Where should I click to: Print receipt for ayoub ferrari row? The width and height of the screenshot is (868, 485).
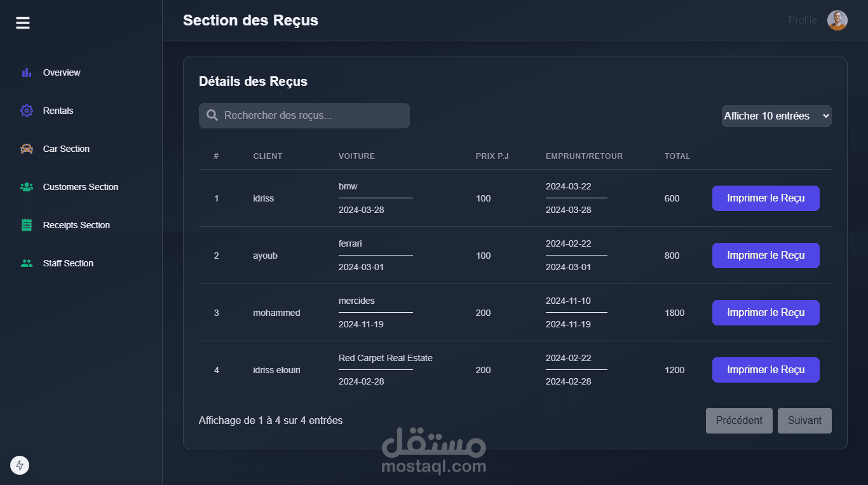(765, 256)
